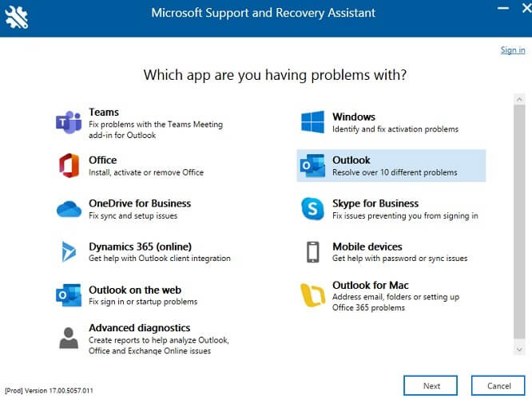The width and height of the screenshot is (532, 399).
Task: Choose the Windows logo icon
Action: pyautogui.click(x=312, y=122)
